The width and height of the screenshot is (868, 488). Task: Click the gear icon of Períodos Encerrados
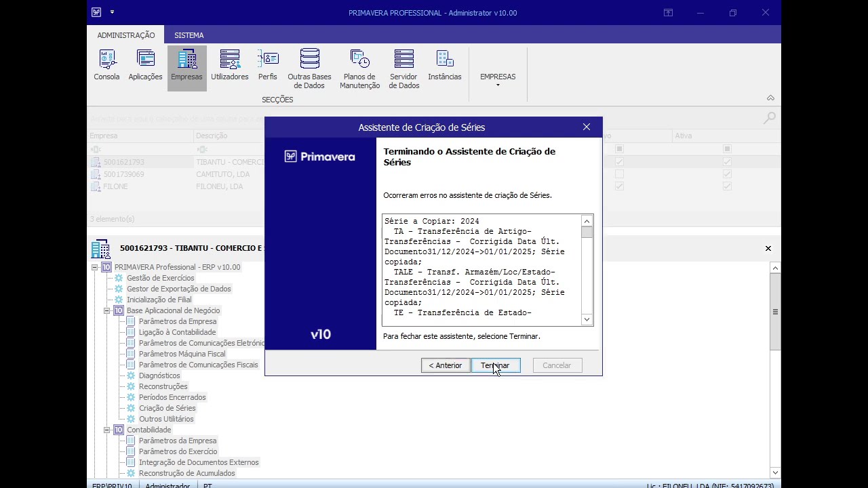tap(131, 397)
